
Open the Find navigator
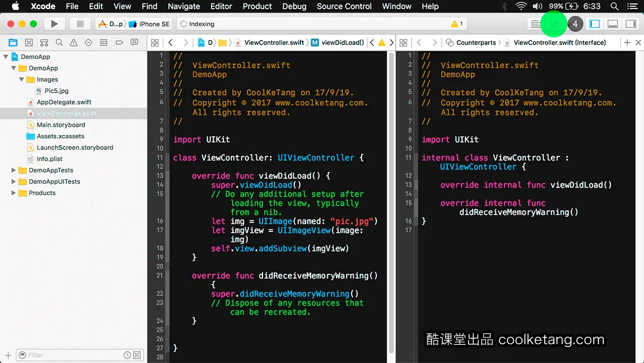(59, 43)
